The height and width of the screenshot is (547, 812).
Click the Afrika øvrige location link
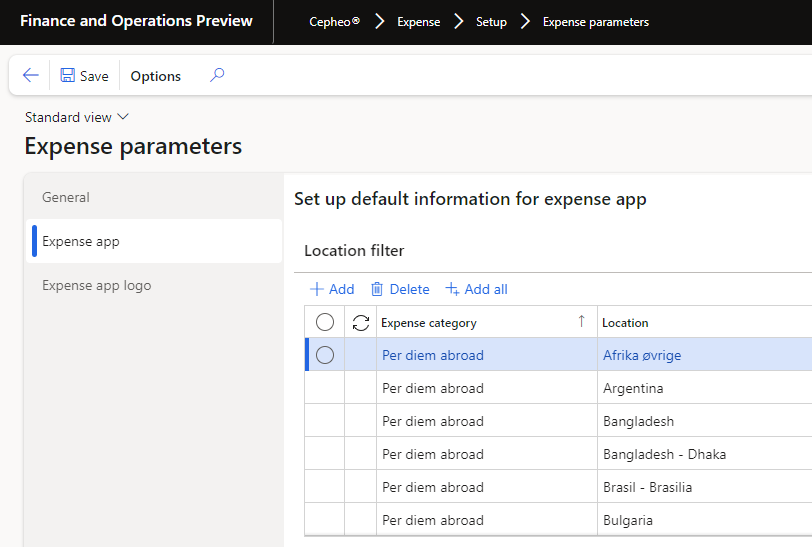pos(641,355)
